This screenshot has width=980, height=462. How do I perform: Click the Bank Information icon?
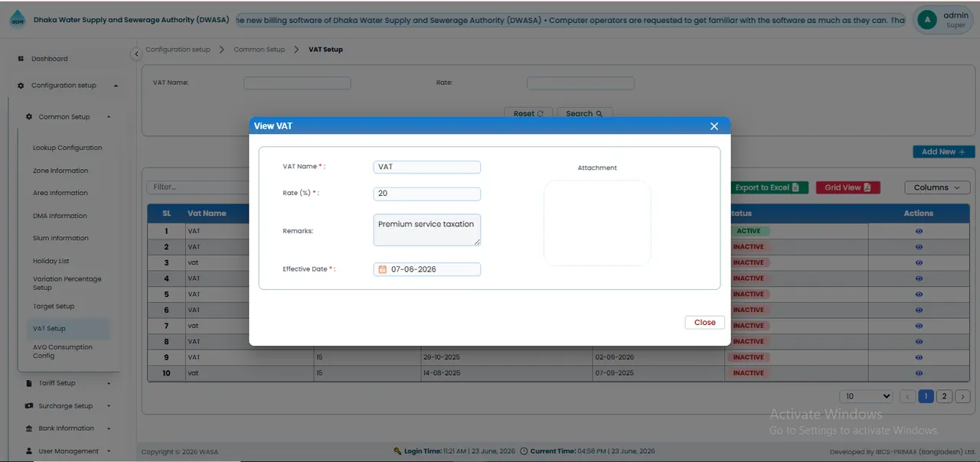(29, 428)
